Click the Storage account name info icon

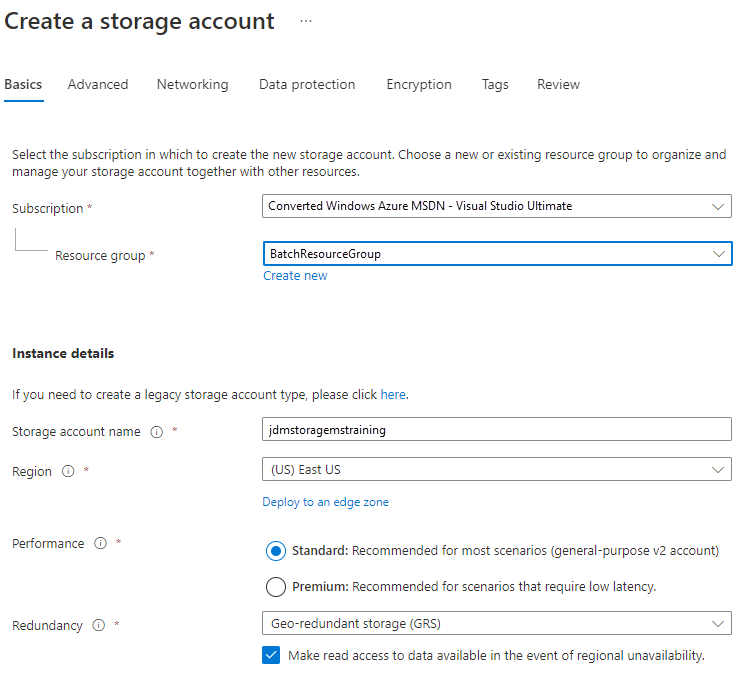[157, 432]
